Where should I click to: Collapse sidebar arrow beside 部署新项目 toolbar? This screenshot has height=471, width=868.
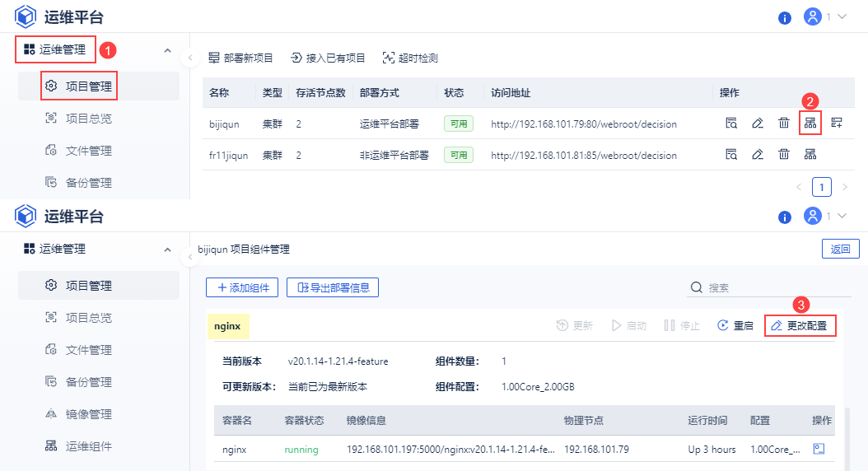click(190, 58)
